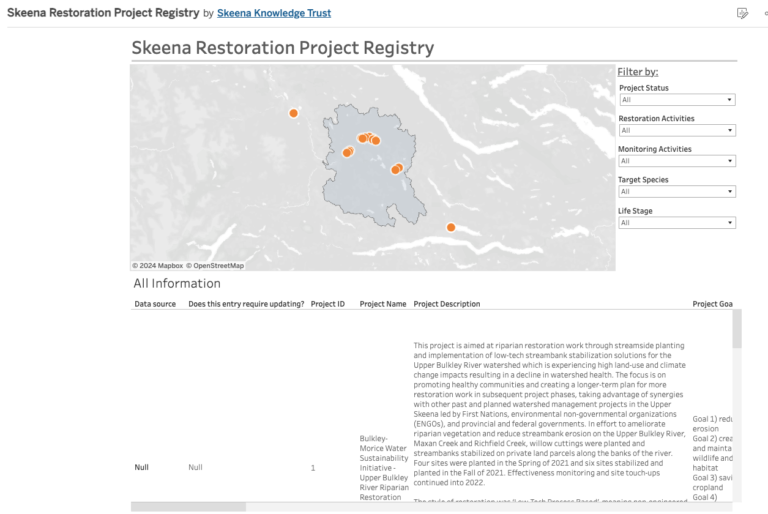
Task: Expand the Monitoring Activities dropdown
Action: [x=677, y=161]
